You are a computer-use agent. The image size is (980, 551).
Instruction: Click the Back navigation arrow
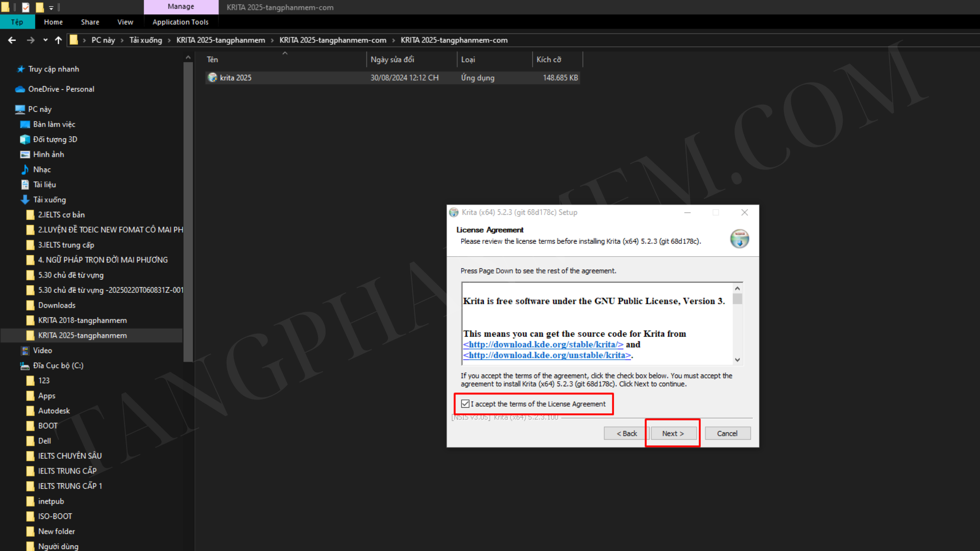click(12, 40)
